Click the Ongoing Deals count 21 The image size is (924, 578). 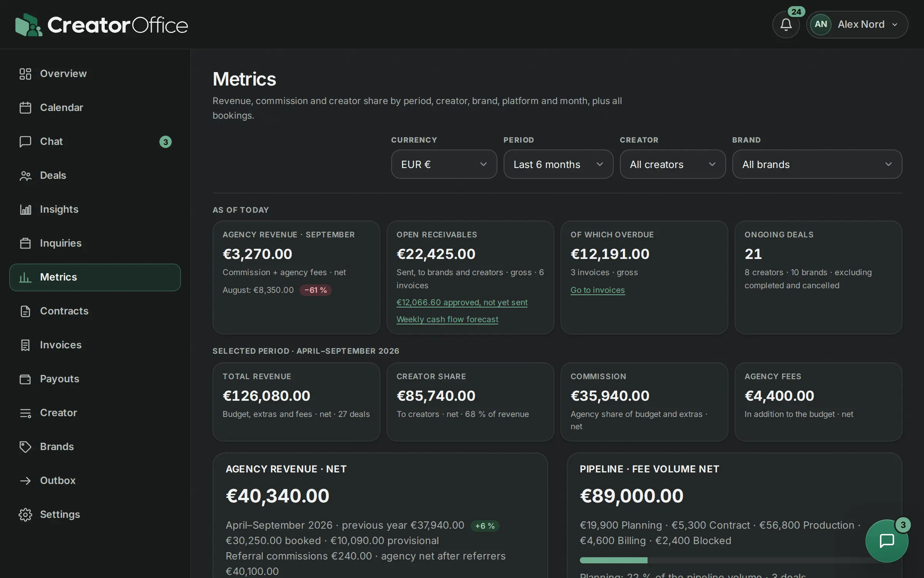(x=753, y=254)
